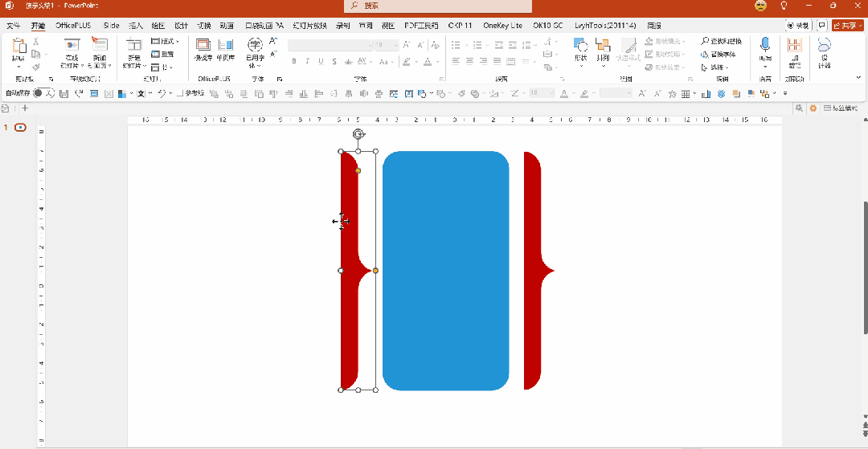
Task: Click the Font Color A swatch in ribbon
Action: point(428,61)
